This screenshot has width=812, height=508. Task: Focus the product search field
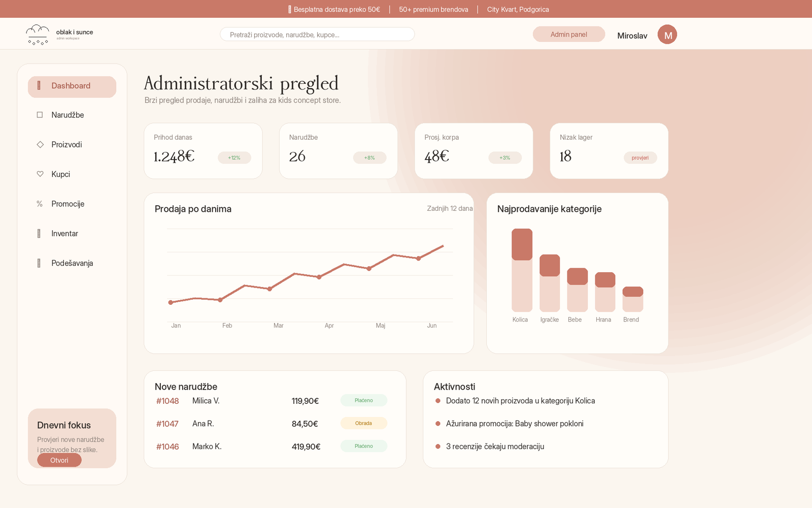coord(317,34)
